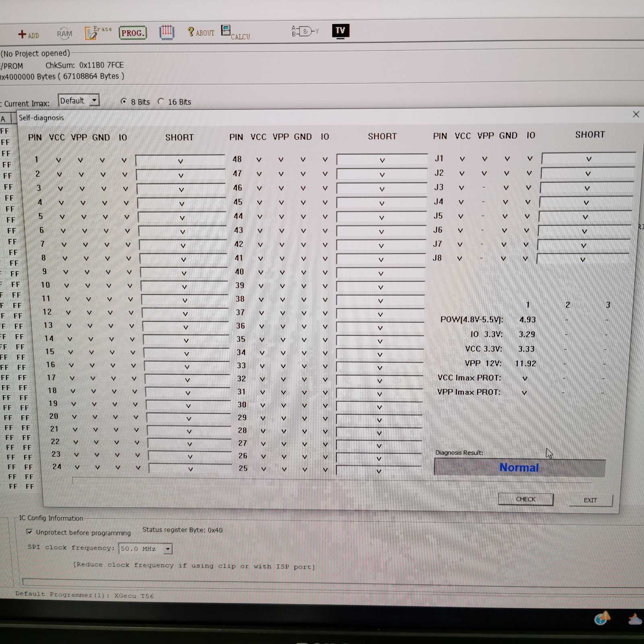Click the IC chip test icon
The image size is (644, 644).
166,32
